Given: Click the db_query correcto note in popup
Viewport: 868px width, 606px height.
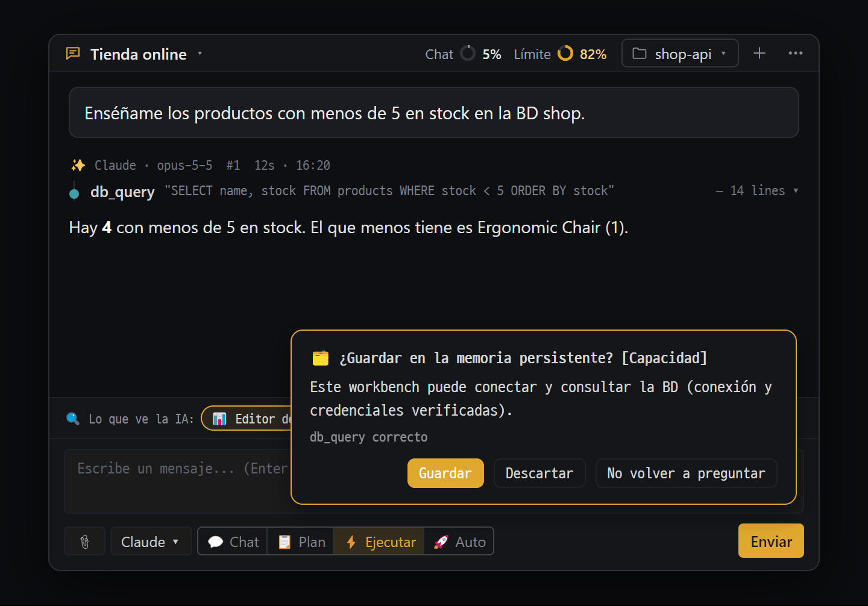Looking at the screenshot, I should point(368,437).
